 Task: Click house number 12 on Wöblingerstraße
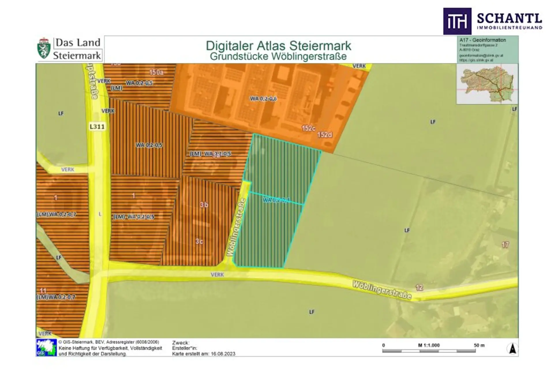[x=419, y=288]
